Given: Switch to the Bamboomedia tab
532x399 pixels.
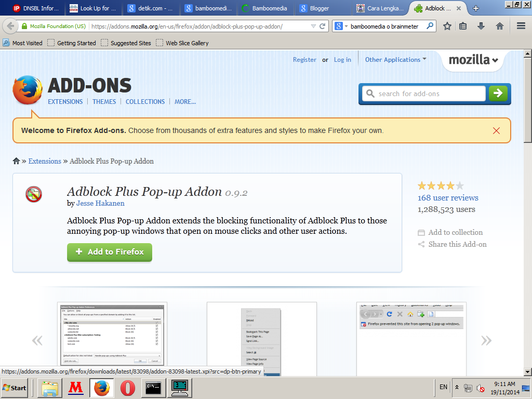Looking at the screenshot, I should tap(265, 8).
